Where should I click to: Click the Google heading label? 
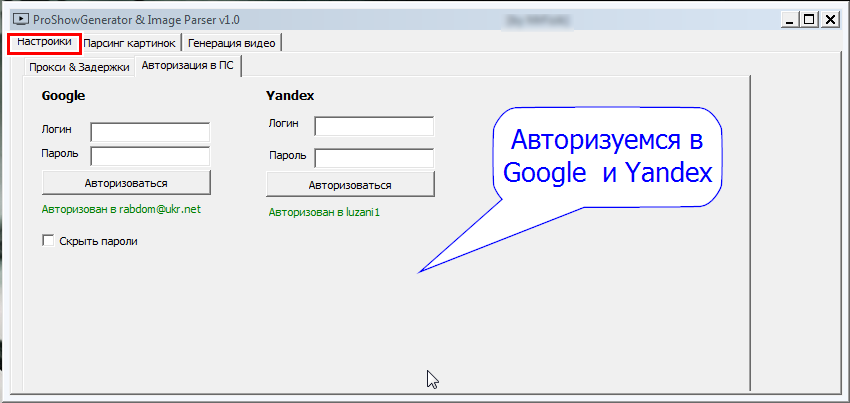pyautogui.click(x=63, y=96)
